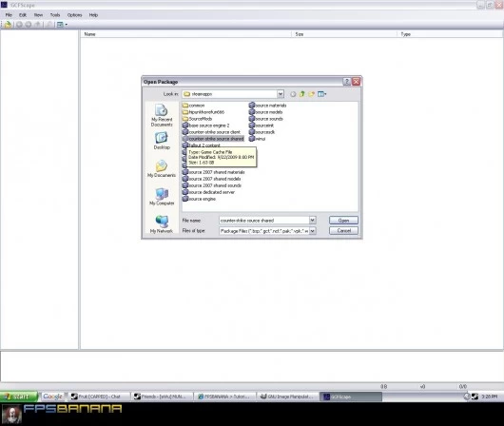
Task: Select the SourceMods folder
Action: [x=198, y=119]
